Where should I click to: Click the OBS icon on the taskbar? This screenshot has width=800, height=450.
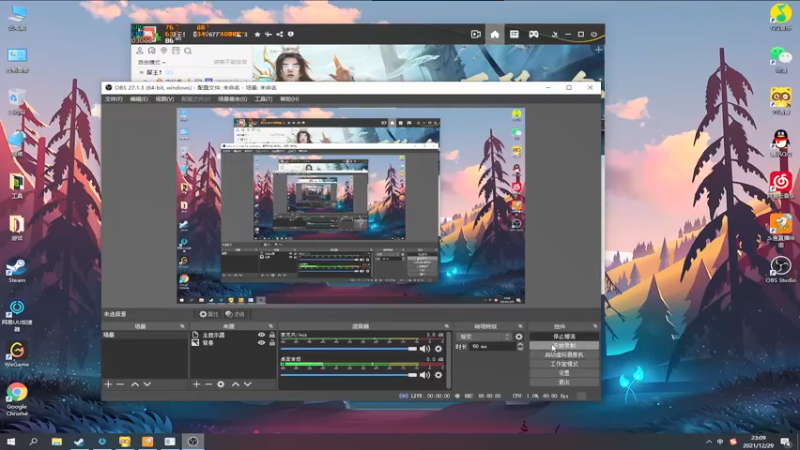point(193,441)
